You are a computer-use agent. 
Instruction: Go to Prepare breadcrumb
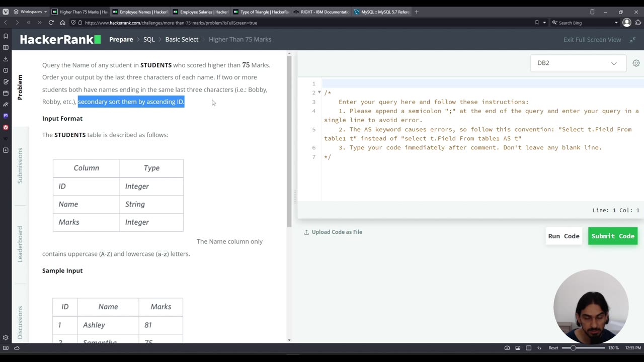[121, 39]
